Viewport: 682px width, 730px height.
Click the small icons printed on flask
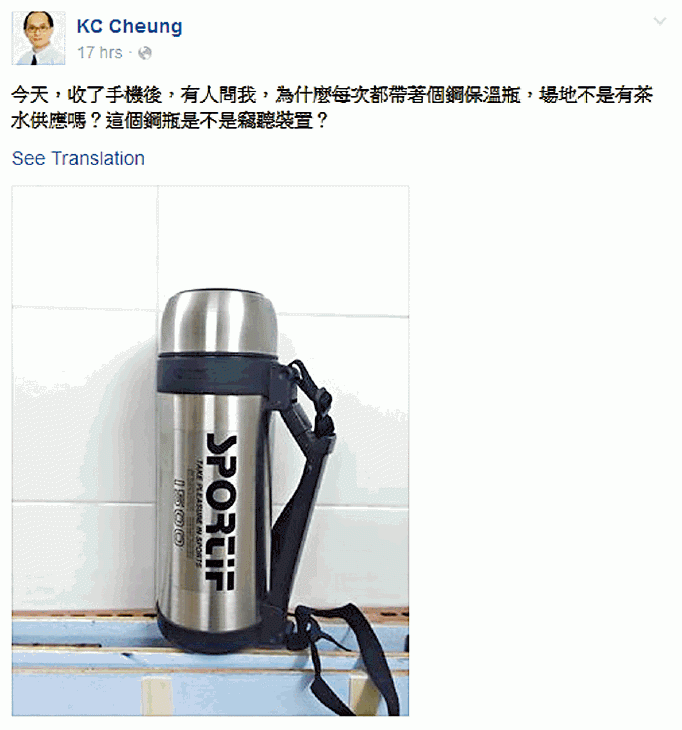click(178, 511)
